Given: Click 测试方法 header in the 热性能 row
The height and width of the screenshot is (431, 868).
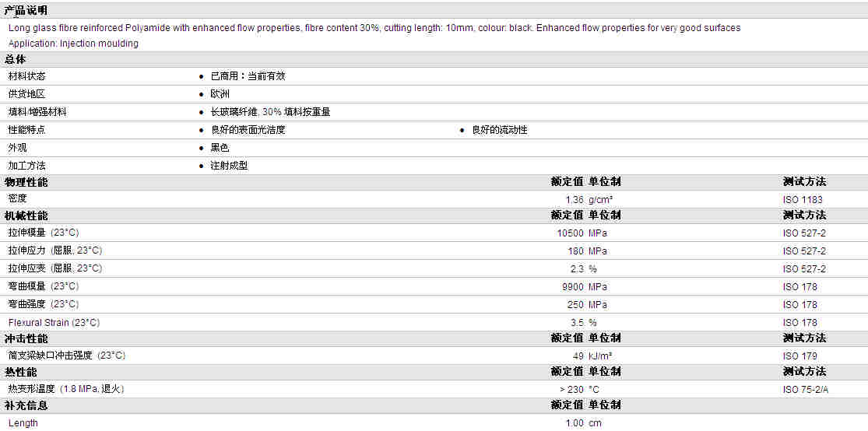Looking at the screenshot, I should pyautogui.click(x=804, y=372).
